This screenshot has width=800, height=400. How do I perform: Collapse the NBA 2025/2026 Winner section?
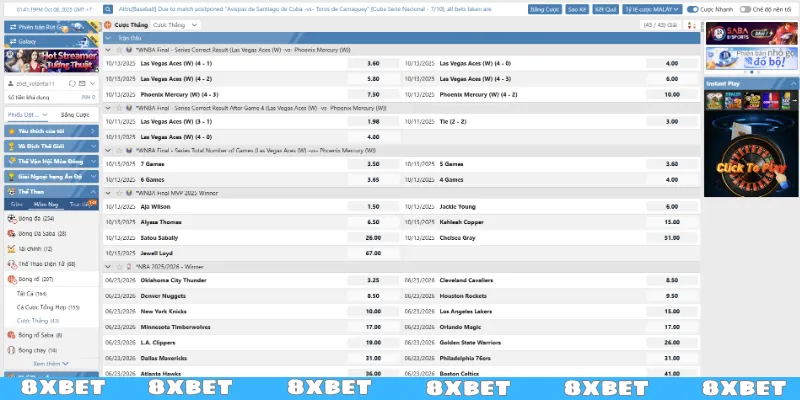[109, 267]
